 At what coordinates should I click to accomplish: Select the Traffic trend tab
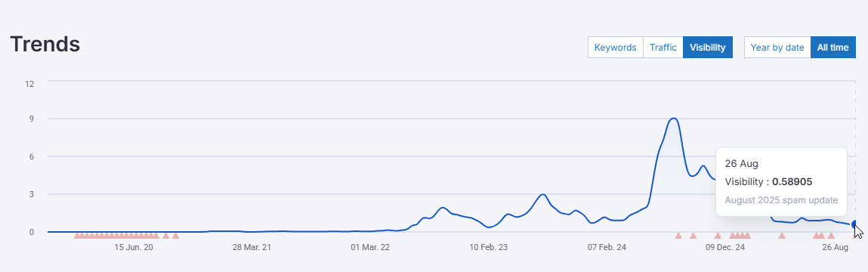(663, 48)
